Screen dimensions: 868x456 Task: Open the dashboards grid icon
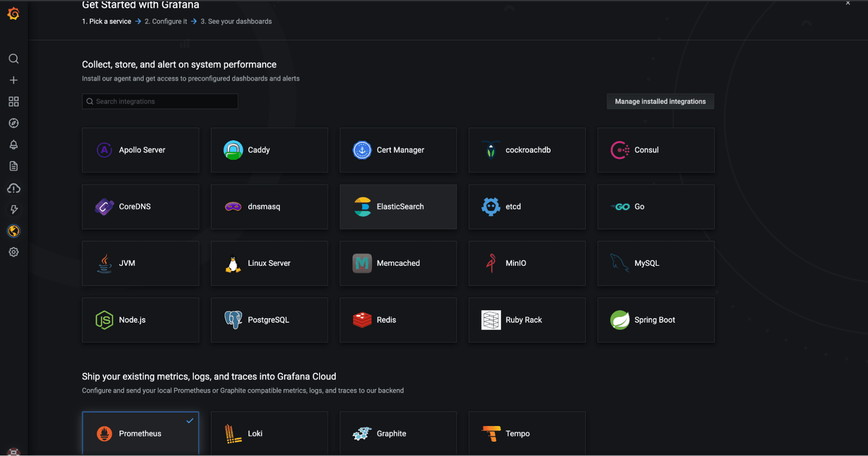pyautogui.click(x=13, y=102)
